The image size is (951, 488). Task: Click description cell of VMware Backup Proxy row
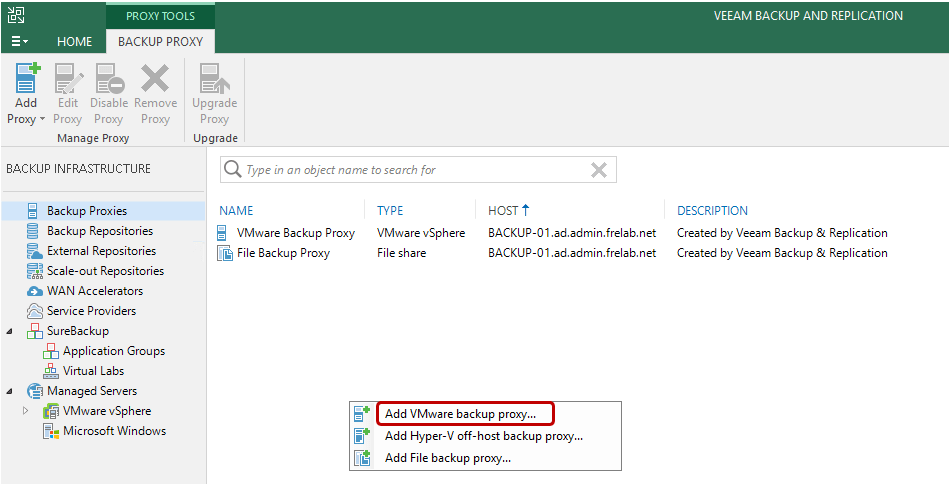pos(782,233)
